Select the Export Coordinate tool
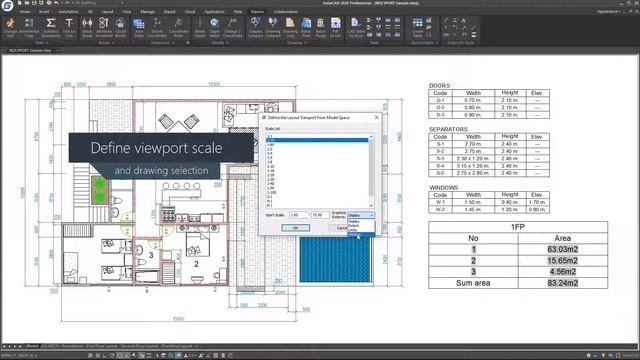 pyautogui.click(x=157, y=28)
